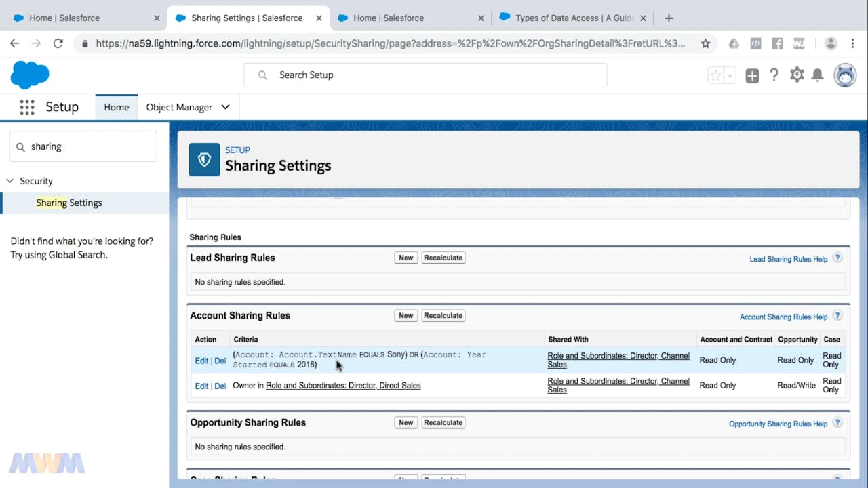Viewport: 868px width, 488px height.
Task: Edit the Sony criteria account sharing rule
Action: (201, 361)
